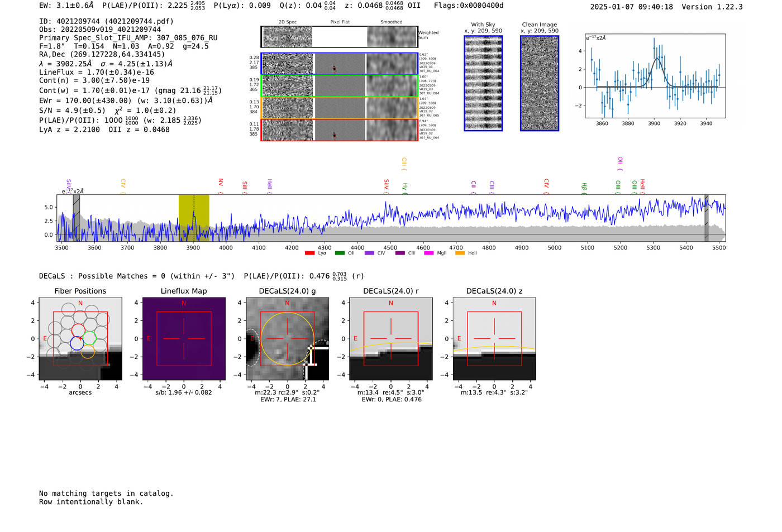Click the EW: 3.1±0.6Å header value
The image size is (782, 532).
coord(66,6)
